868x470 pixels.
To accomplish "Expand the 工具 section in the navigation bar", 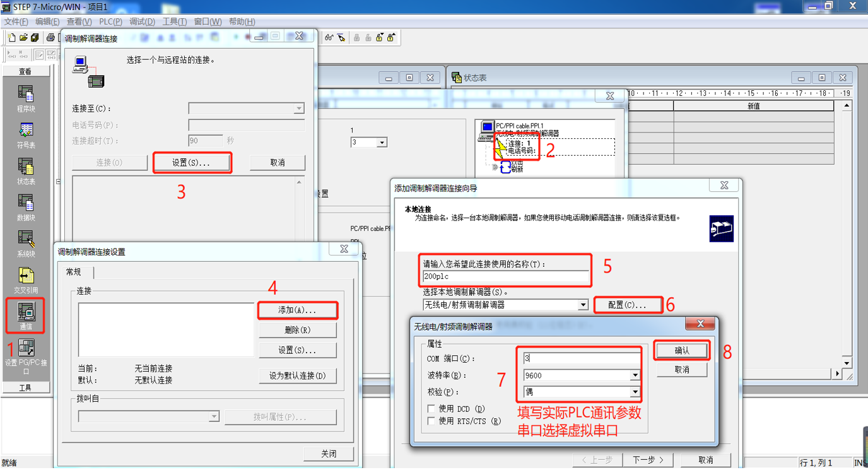I will point(25,388).
